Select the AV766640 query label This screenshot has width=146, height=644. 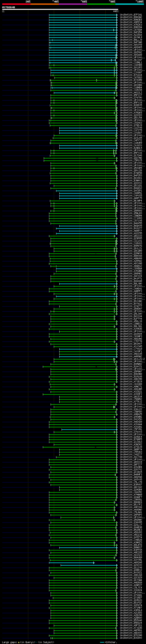pyautogui.click(x=8, y=8)
